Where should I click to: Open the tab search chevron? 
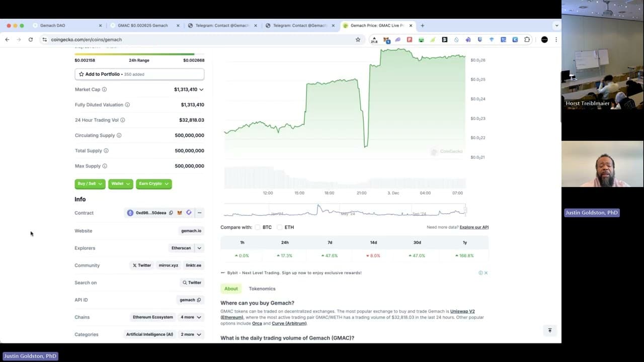(556, 26)
